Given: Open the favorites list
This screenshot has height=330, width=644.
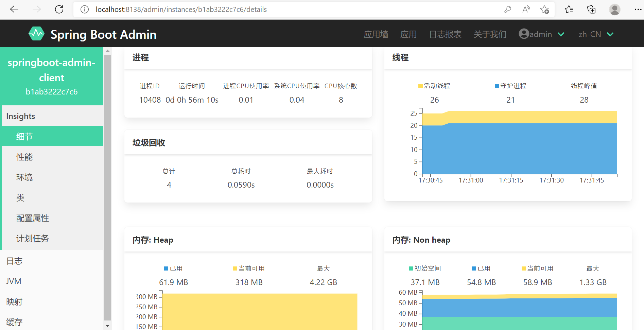Looking at the screenshot, I should 569,10.
